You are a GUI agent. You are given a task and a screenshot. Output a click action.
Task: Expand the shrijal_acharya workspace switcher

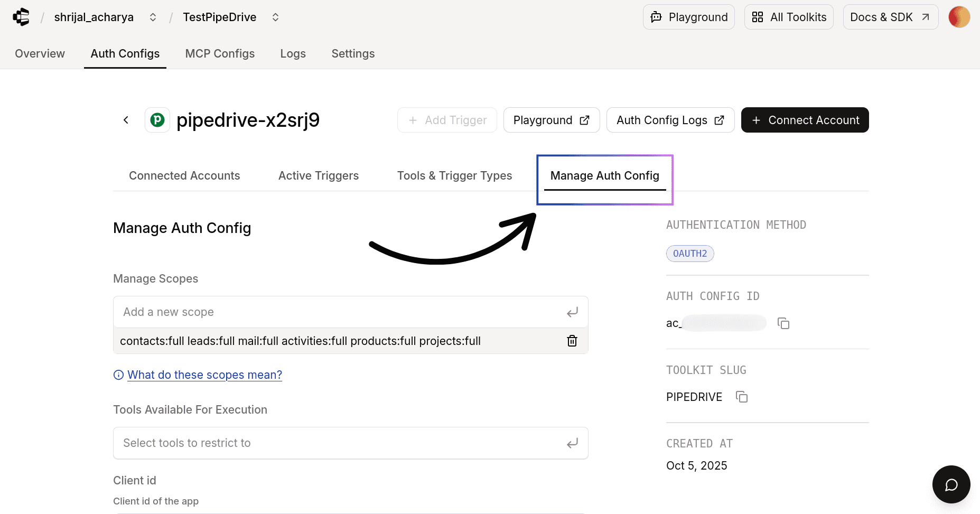point(153,17)
